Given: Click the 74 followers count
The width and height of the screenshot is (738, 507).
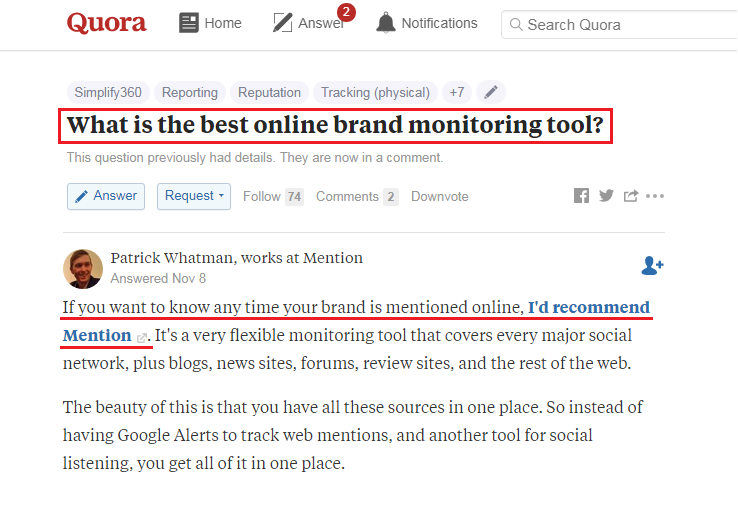Looking at the screenshot, I should [x=295, y=196].
